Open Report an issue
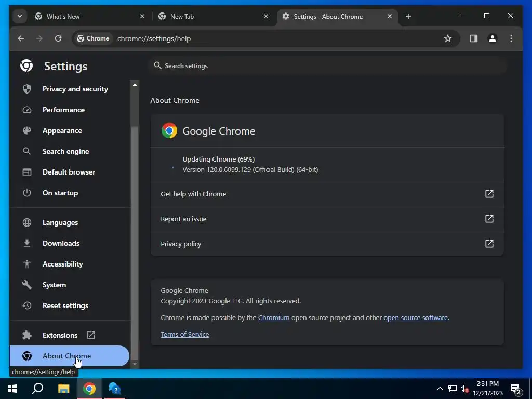The image size is (532, 399). tap(327, 219)
